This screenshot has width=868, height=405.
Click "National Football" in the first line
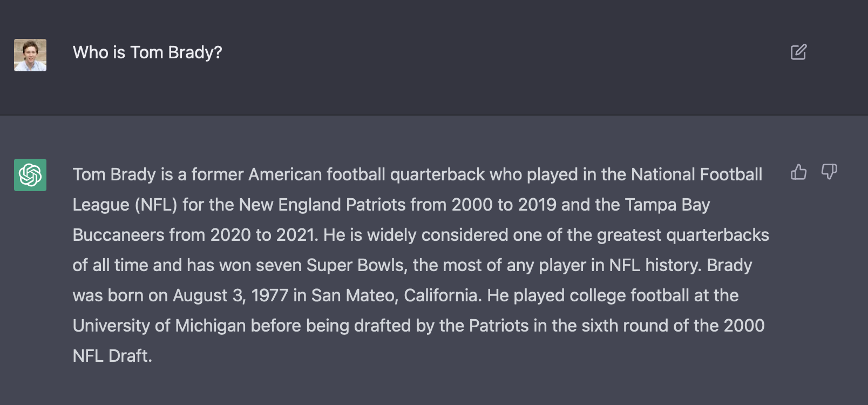(696, 174)
